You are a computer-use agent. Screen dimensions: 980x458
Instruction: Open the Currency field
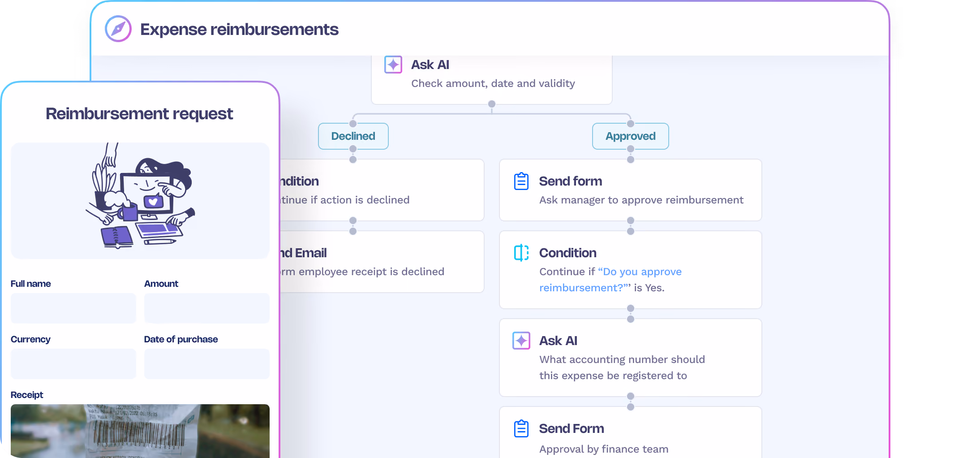coord(73,364)
